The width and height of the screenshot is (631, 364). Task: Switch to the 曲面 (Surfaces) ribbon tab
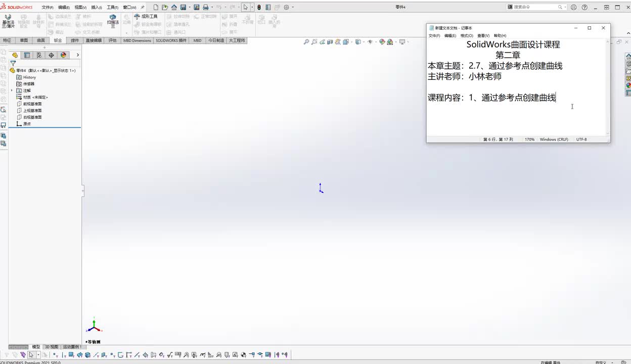pyautogui.click(x=41, y=40)
